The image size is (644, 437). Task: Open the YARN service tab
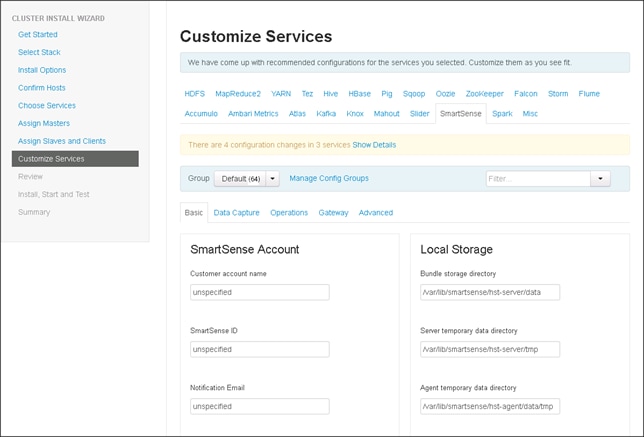(x=281, y=94)
